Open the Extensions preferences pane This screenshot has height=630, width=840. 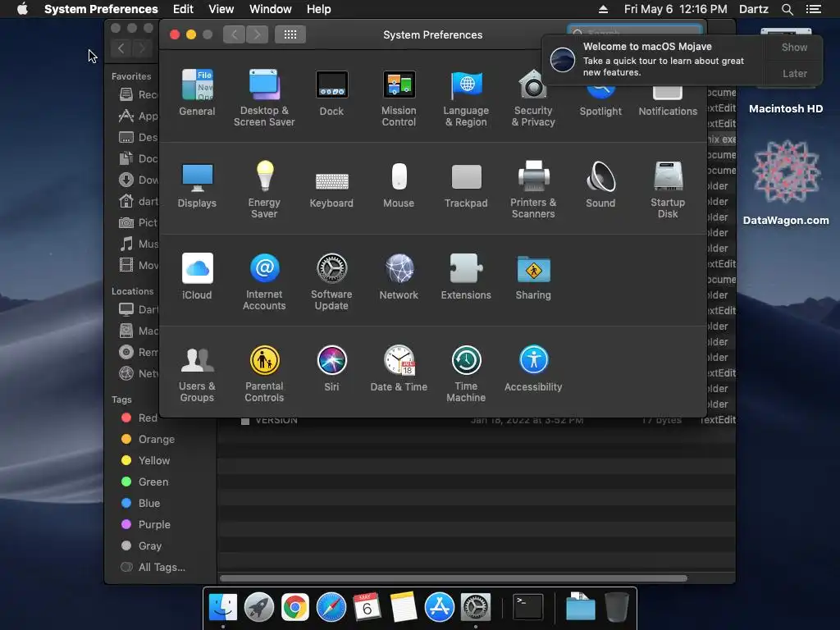tap(466, 276)
